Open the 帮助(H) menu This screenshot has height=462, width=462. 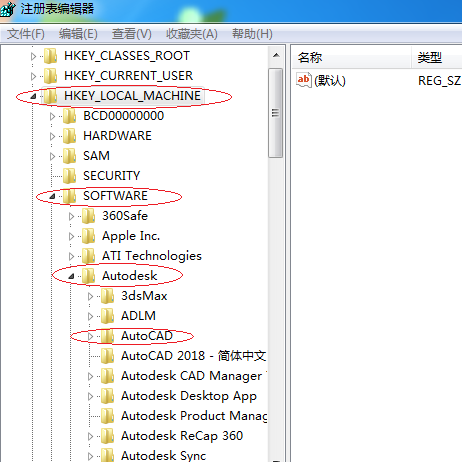pyautogui.click(x=252, y=34)
